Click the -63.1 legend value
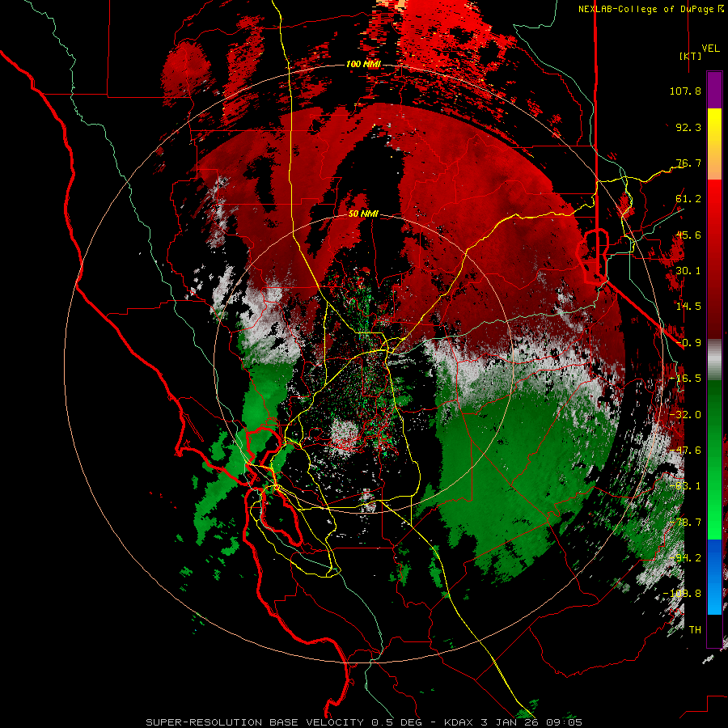The width and height of the screenshot is (728, 728). point(685,486)
